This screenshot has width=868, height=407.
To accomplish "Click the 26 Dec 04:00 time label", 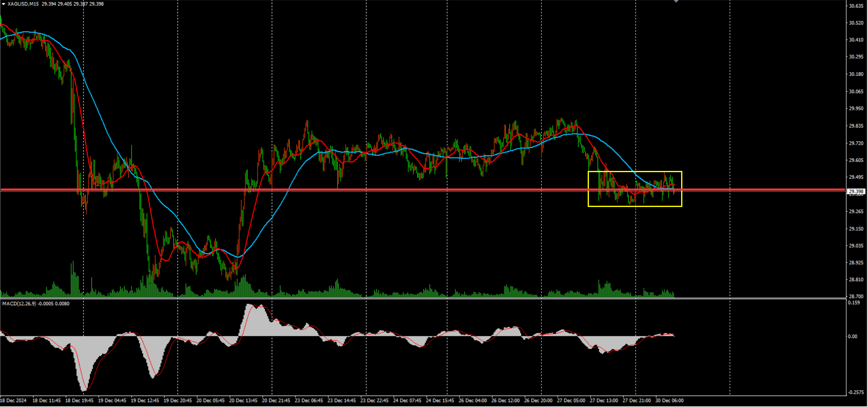I will [x=473, y=401].
